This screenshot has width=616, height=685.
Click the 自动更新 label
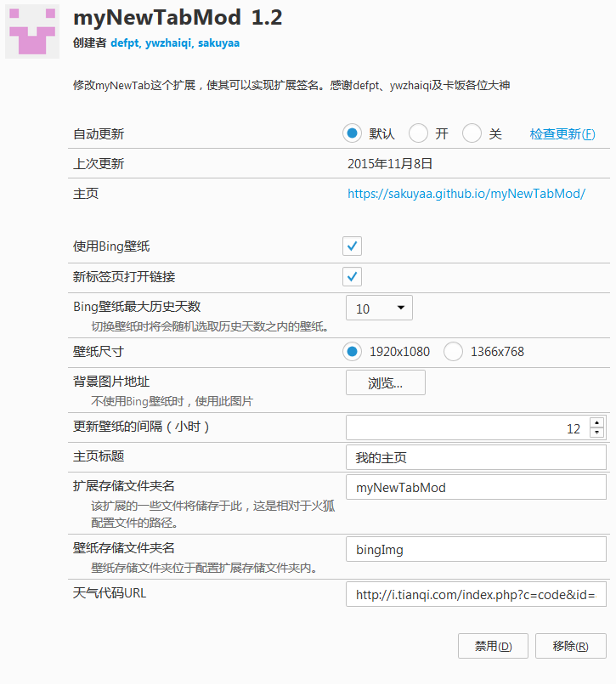[99, 133]
